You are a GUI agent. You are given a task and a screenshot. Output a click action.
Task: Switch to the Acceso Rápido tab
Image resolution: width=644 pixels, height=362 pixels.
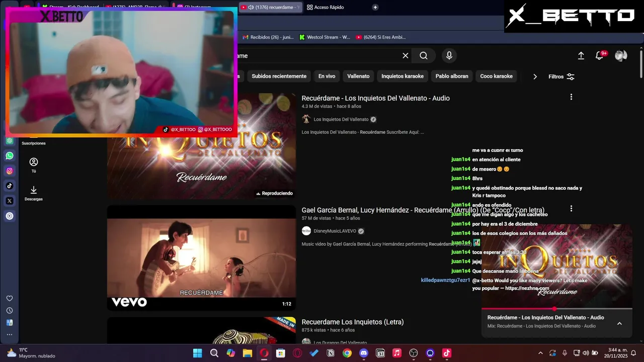pos(326,7)
